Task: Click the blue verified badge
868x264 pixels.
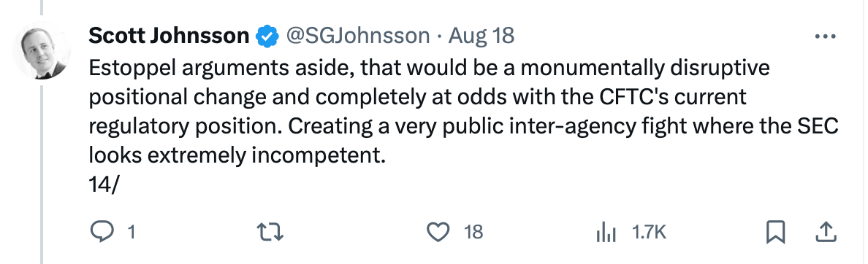Action: [x=266, y=36]
